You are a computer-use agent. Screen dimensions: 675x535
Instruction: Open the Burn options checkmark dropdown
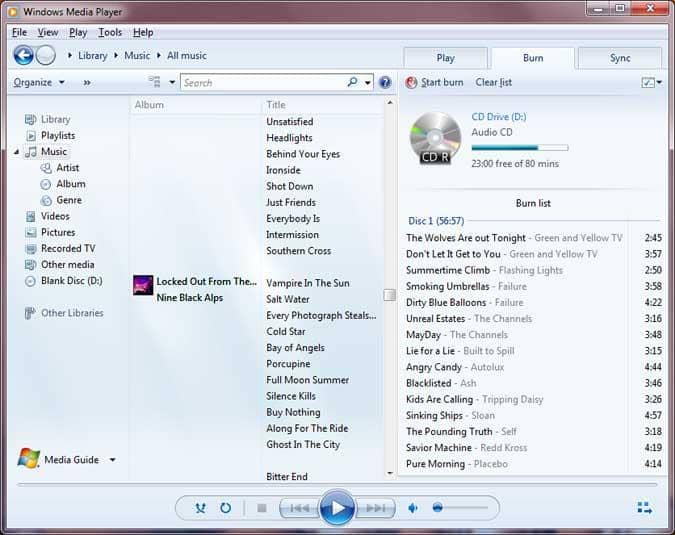point(651,82)
